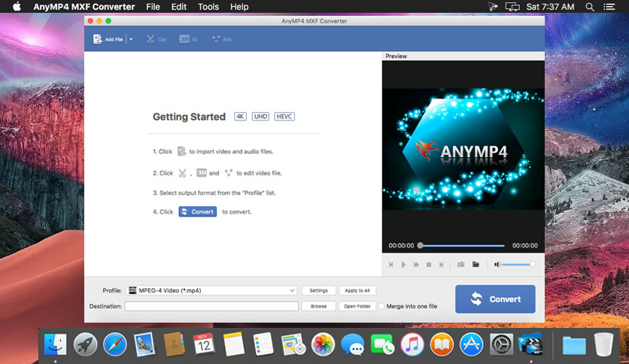The height and width of the screenshot is (364, 629).
Task: Skip to next item in preview
Action: click(x=441, y=265)
